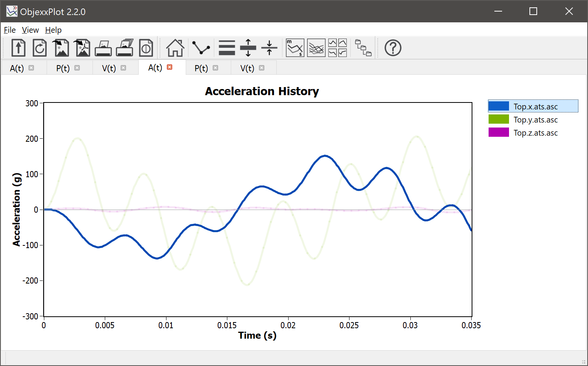The image size is (588, 366).
Task: Switch to the 2x2 grid plot layout
Action: [338, 47]
